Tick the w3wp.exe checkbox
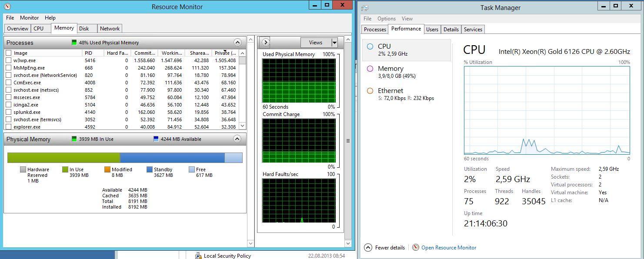 (8, 60)
